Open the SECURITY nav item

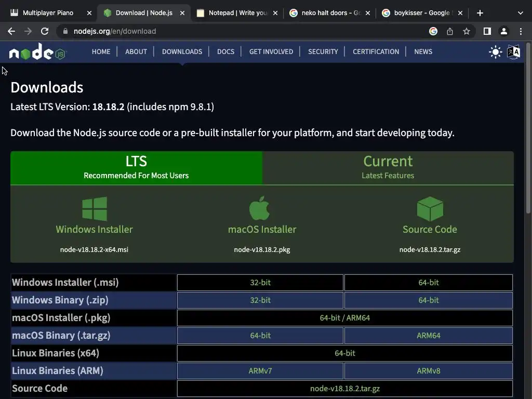click(x=323, y=51)
